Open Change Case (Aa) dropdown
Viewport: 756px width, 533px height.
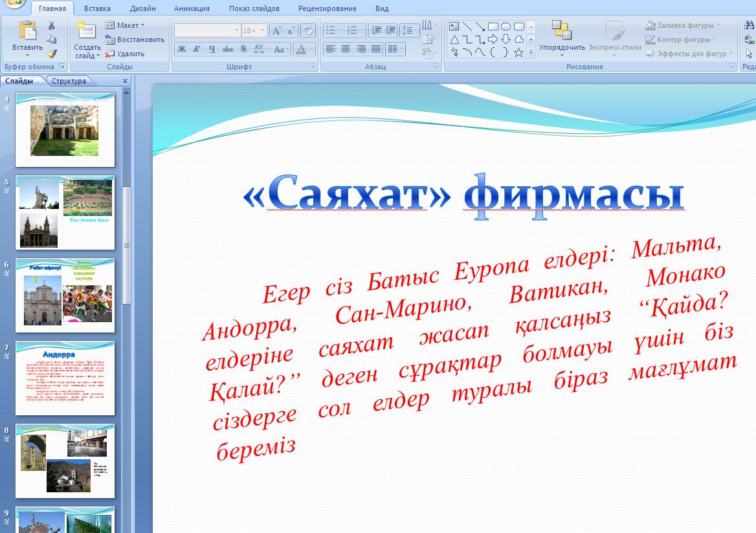point(281,49)
